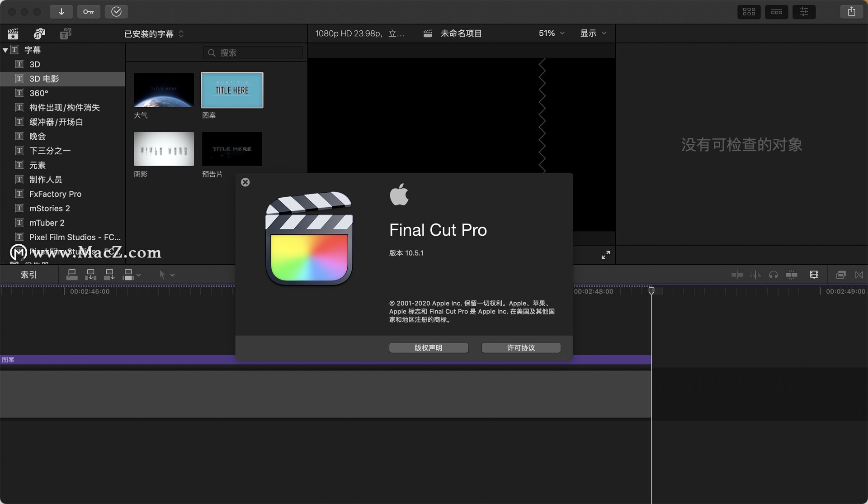Toggle the browser layout grid button

[749, 12]
